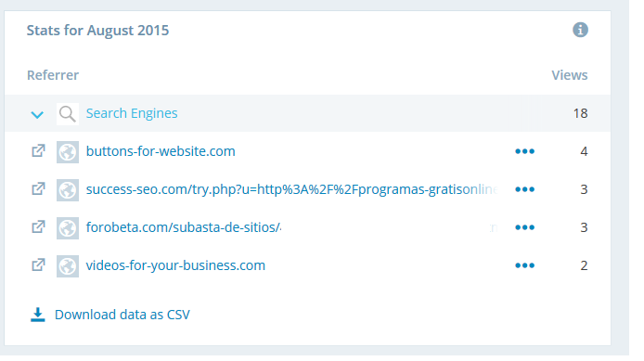Image resolution: width=644 pixels, height=361 pixels.
Task: Click the magnifier icon next to Search Engines
Action: tap(68, 114)
